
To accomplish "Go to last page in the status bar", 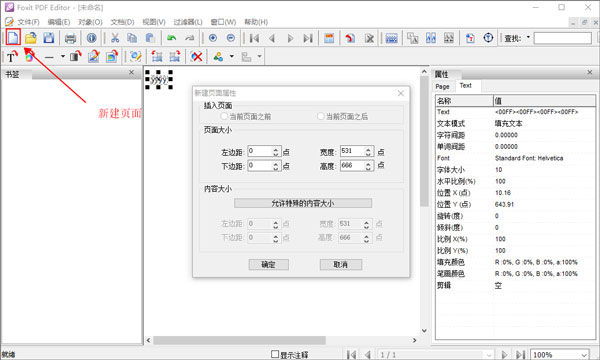I will pyautogui.click(x=521, y=355).
